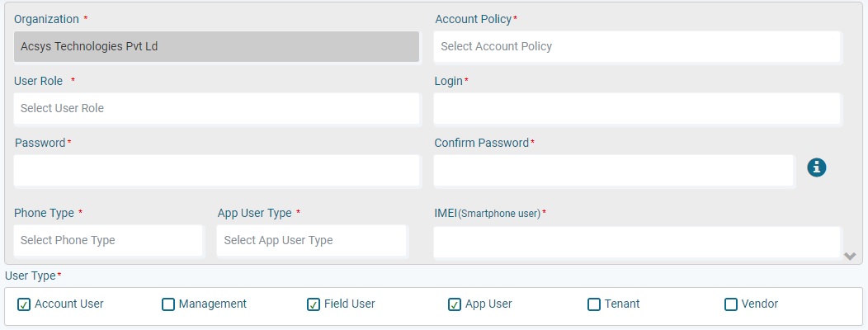
Task: Click the scroll-down chevron arrow icon
Action: click(x=851, y=256)
